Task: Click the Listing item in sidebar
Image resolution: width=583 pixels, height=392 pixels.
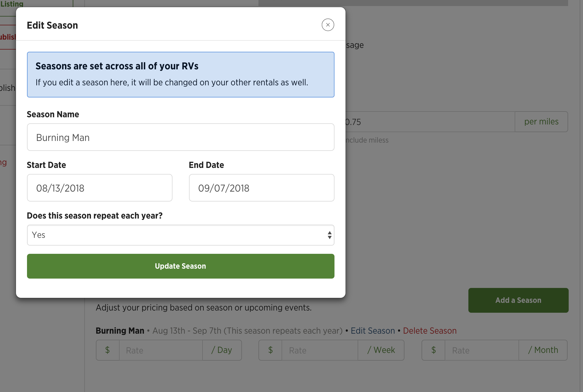Action: [12, 4]
